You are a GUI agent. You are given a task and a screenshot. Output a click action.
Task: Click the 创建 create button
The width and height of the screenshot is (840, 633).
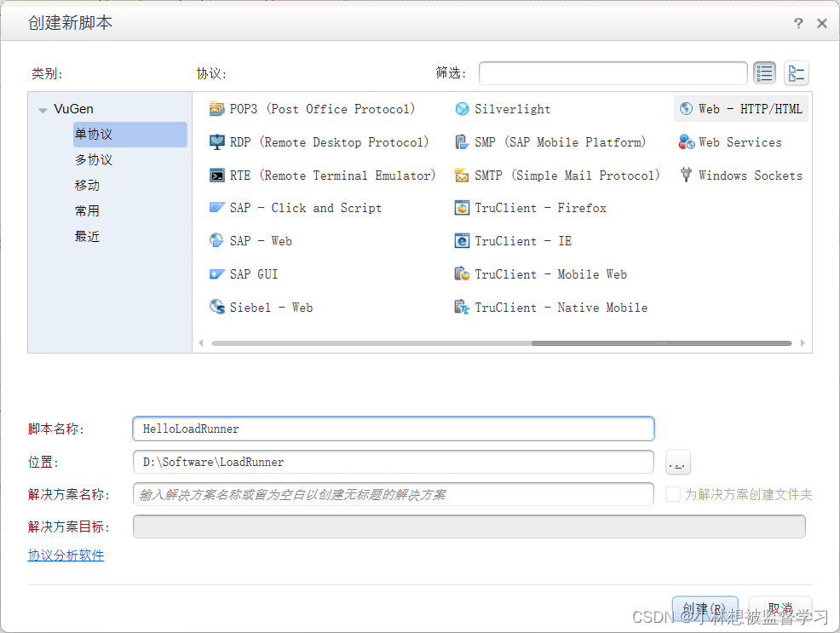[x=705, y=609]
